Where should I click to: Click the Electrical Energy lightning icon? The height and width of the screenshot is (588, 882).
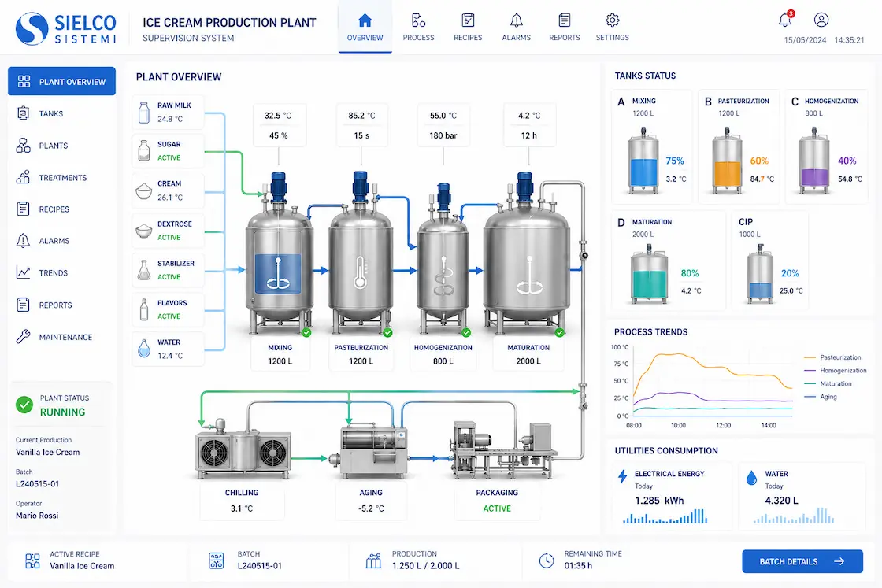tap(622, 477)
